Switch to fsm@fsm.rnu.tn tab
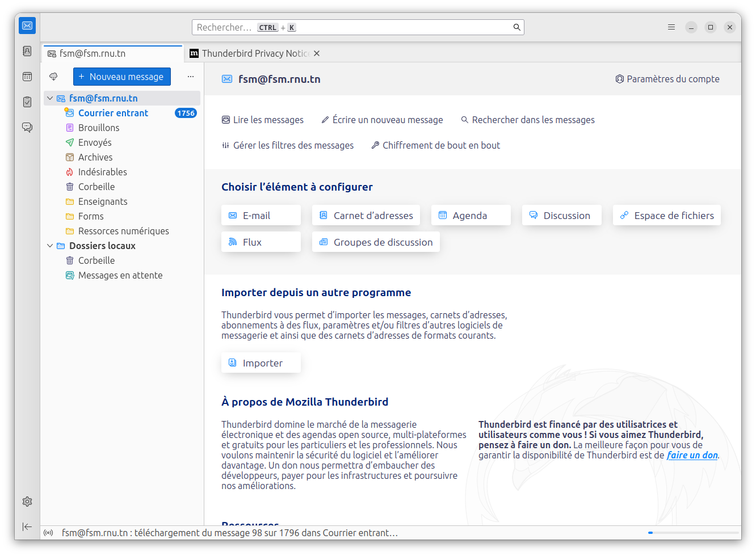 (x=113, y=53)
